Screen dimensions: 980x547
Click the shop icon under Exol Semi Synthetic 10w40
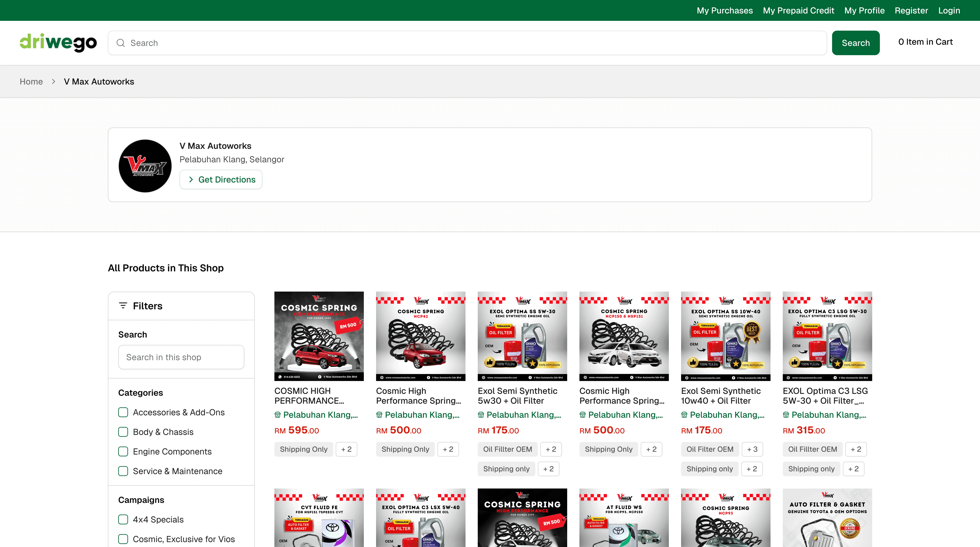[x=684, y=415]
